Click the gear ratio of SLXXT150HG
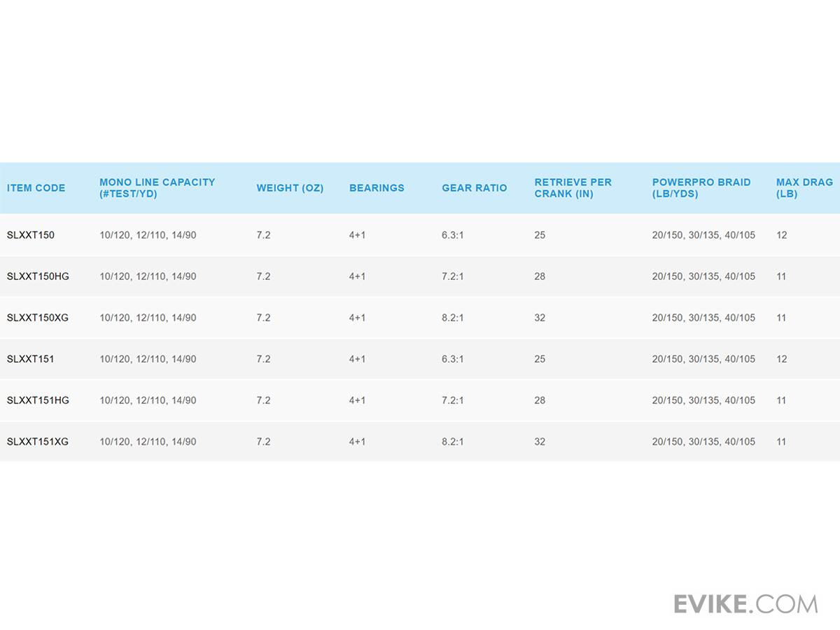This screenshot has height=630, width=840. click(452, 276)
